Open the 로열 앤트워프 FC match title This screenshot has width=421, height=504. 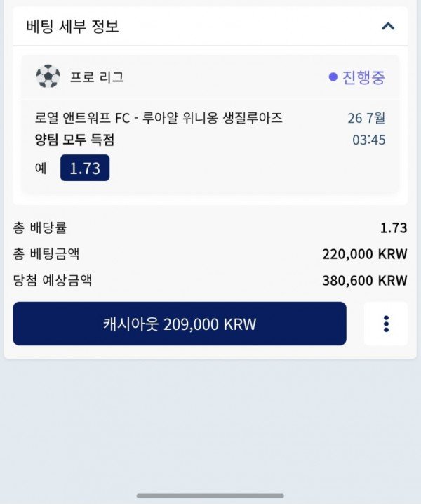point(159,118)
